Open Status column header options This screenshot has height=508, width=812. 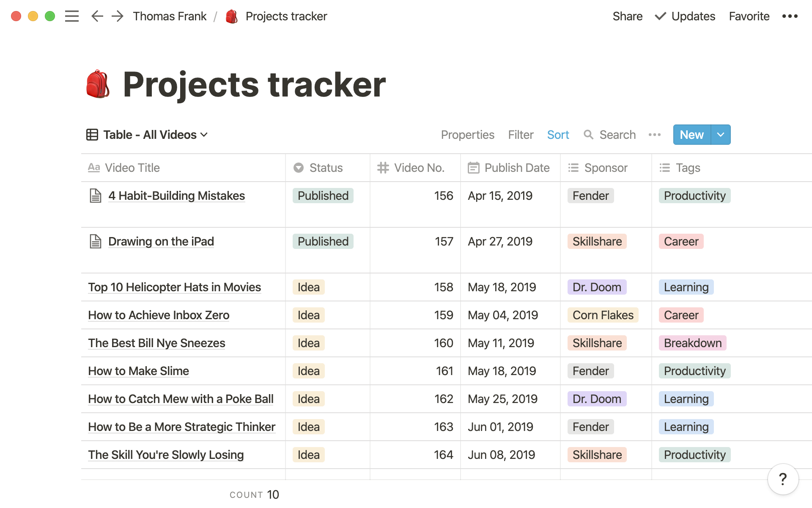[326, 168]
